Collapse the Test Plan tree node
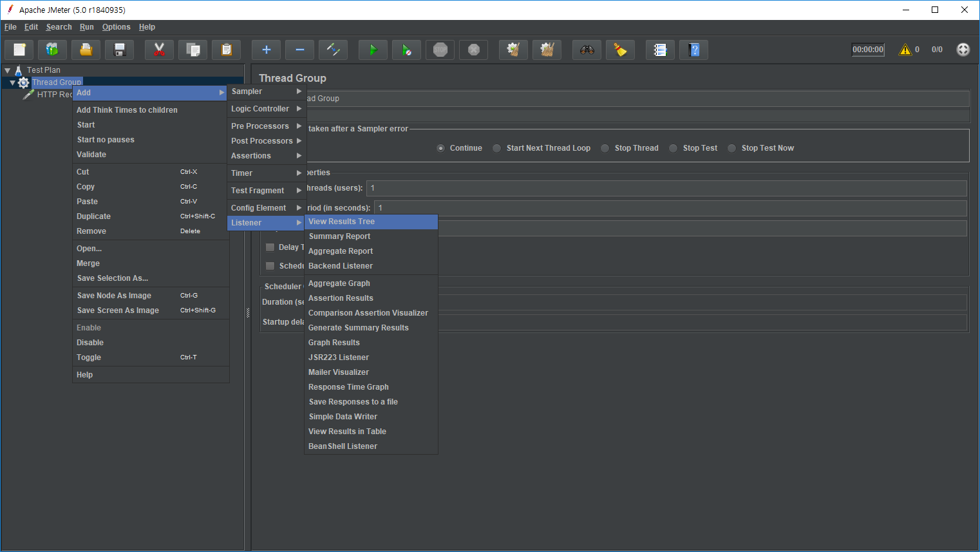 coord(8,70)
